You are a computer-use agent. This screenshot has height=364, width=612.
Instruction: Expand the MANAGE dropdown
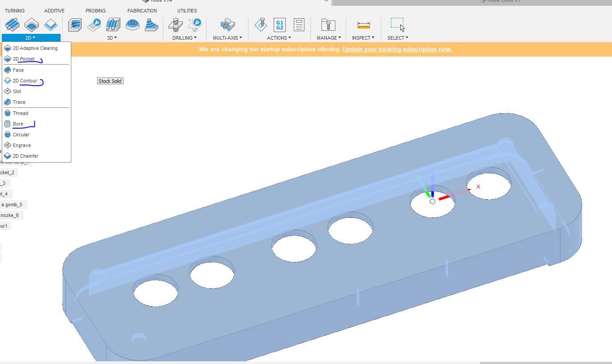coord(329,38)
